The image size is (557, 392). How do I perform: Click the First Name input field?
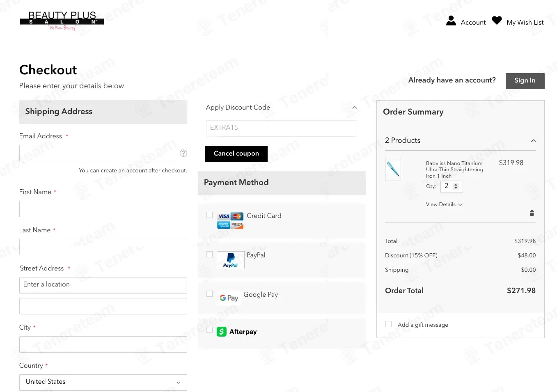[x=103, y=209]
